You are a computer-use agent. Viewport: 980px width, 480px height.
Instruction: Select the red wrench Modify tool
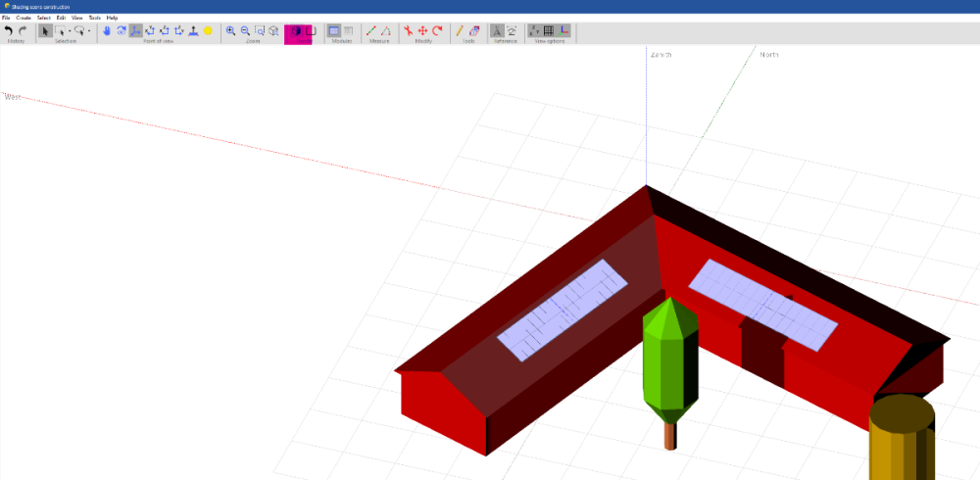pyautogui.click(x=409, y=31)
